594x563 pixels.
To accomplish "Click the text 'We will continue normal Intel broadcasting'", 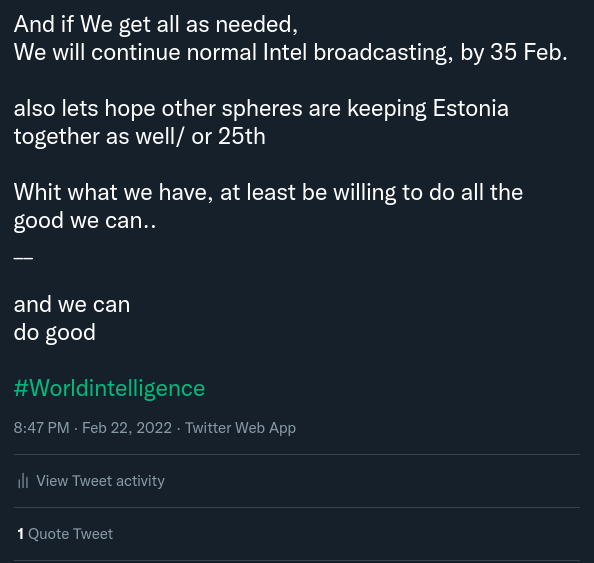I will 233,52.
